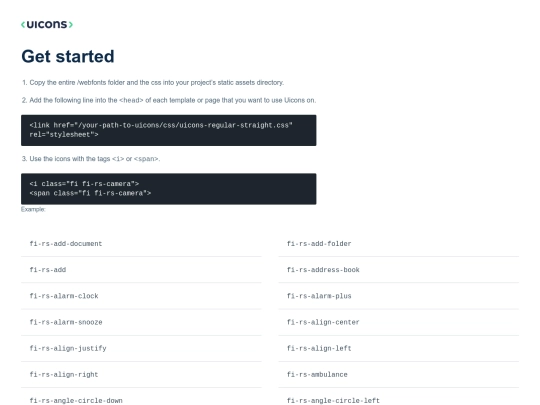Select the link href stylesheet code block

point(168,130)
